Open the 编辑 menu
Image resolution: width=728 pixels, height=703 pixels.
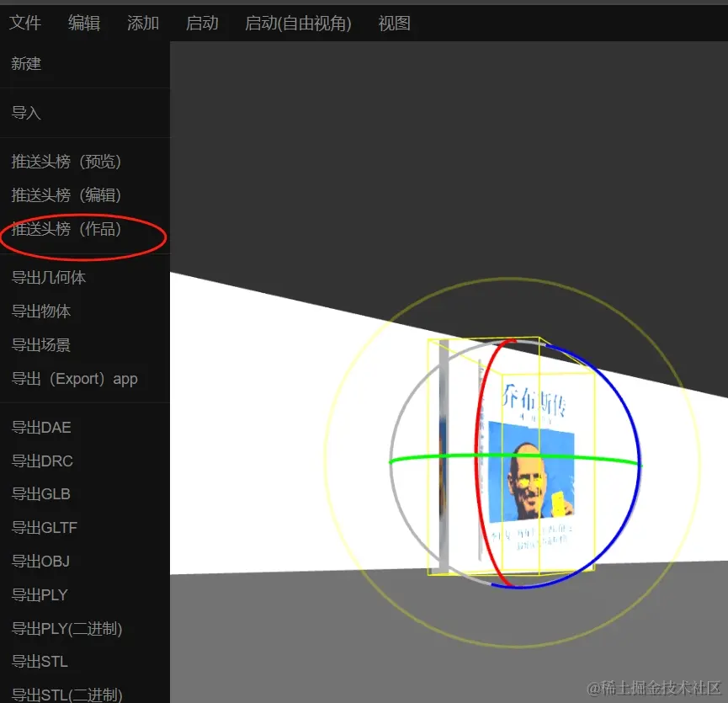[x=84, y=23]
